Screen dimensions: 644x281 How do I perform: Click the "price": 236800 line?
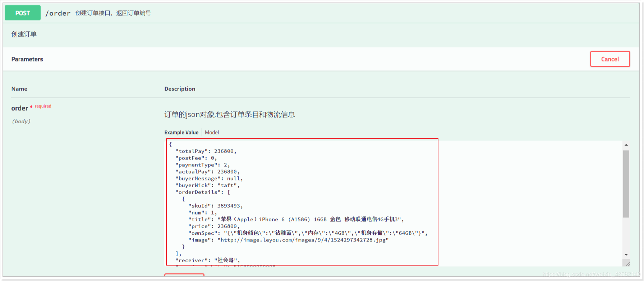[x=214, y=226]
